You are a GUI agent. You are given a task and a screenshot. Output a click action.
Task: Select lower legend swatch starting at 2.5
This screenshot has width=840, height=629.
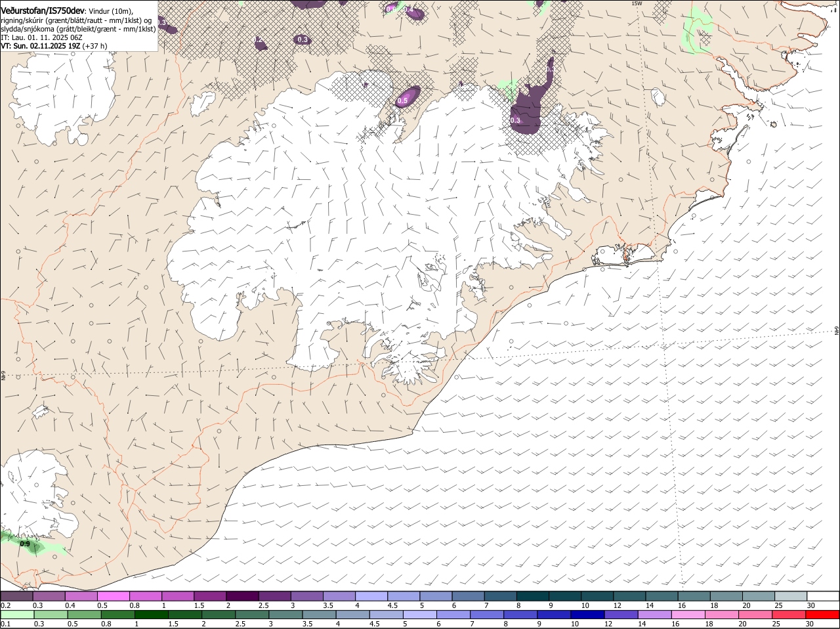point(251,615)
